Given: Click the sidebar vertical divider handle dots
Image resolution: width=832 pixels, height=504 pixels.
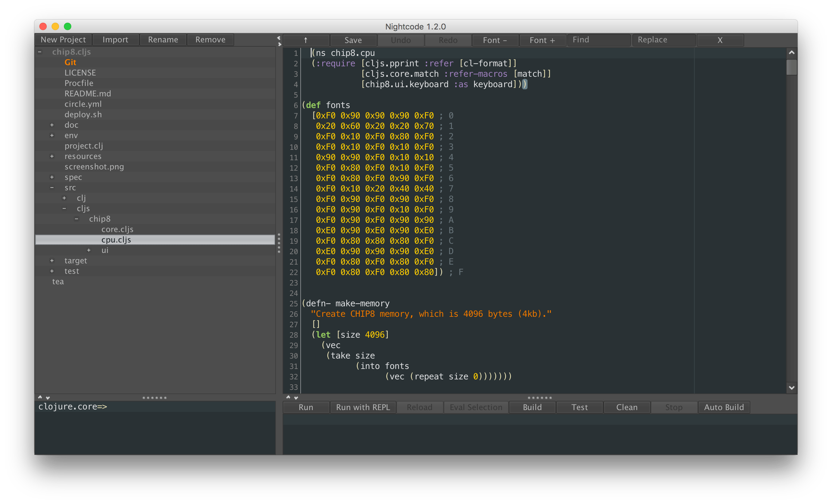Looking at the screenshot, I should pos(279,243).
